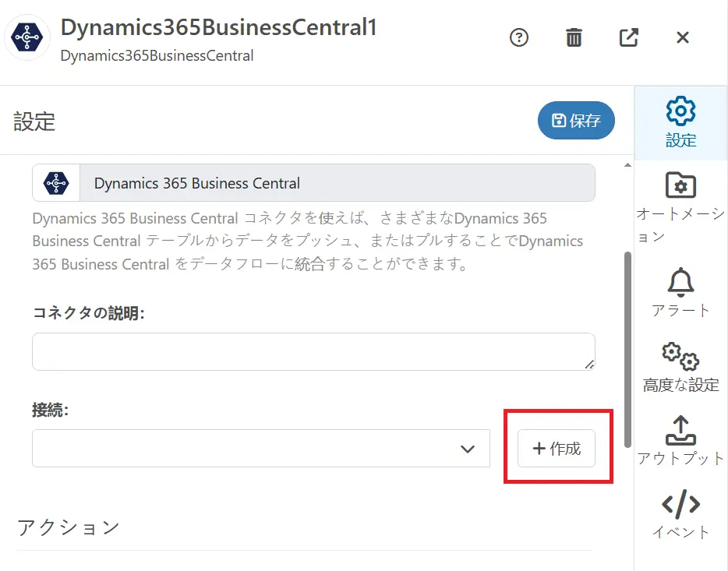Click the コネクタの説明: label
Viewport: 728px width, 571px height.
[x=88, y=313]
